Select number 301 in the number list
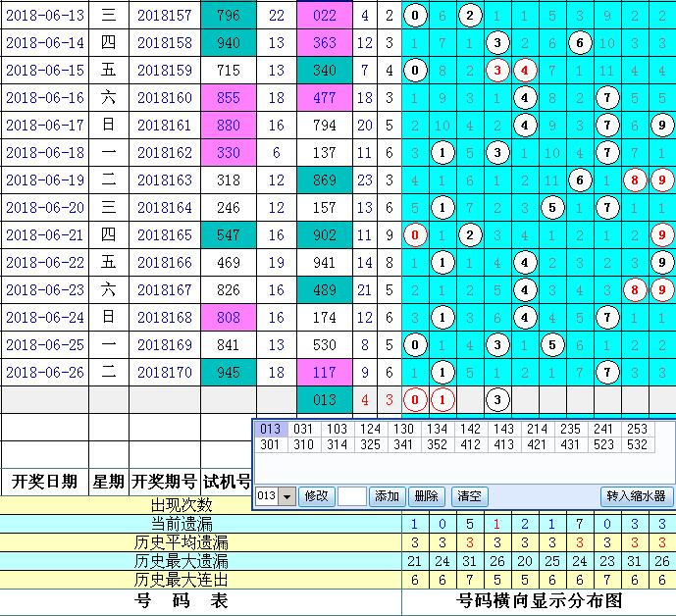This screenshot has width=676, height=616. click(270, 444)
